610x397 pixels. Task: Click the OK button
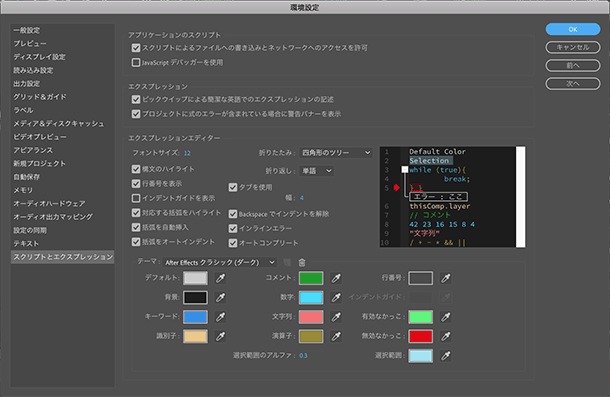(x=573, y=29)
